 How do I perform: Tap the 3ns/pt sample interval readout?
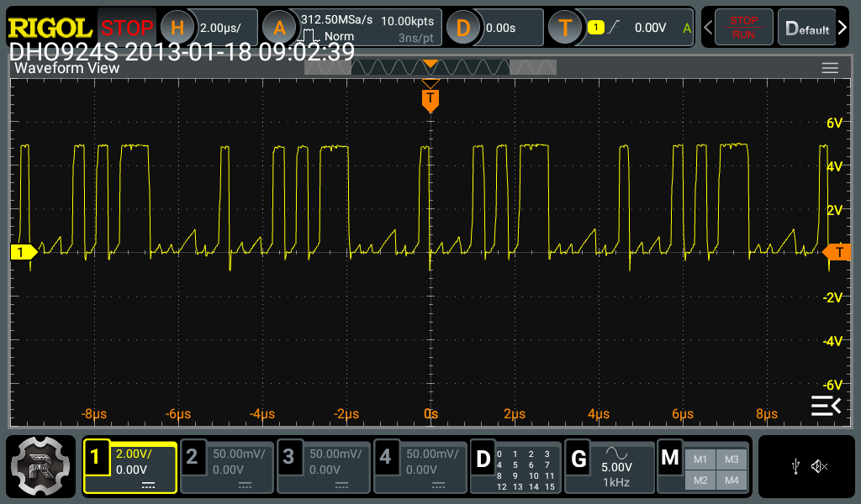pos(415,38)
